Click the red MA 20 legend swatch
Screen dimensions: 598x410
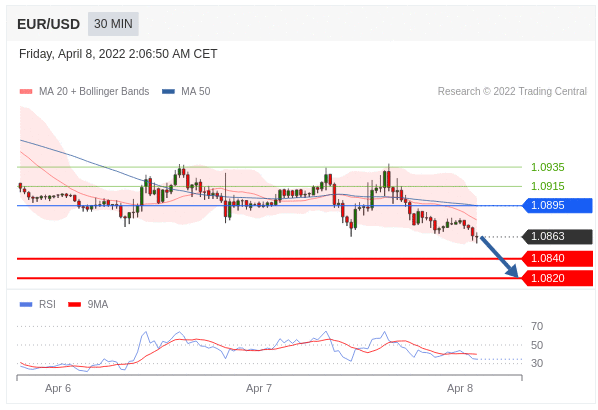(26, 92)
